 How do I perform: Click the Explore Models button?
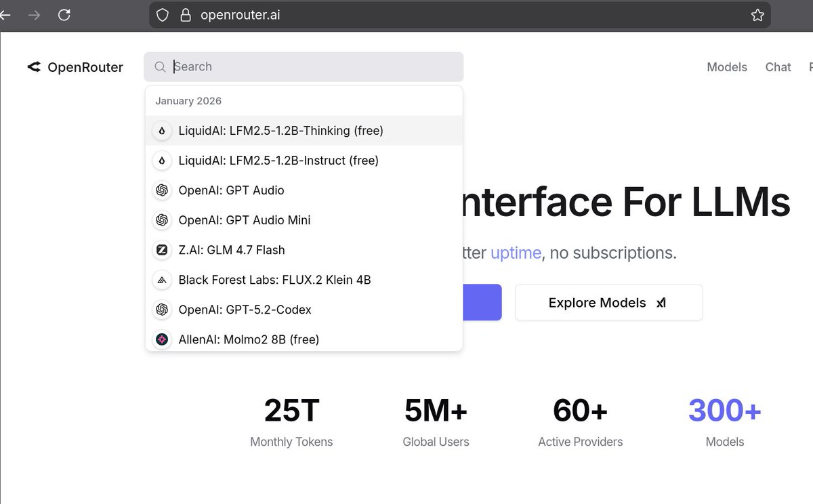point(608,302)
